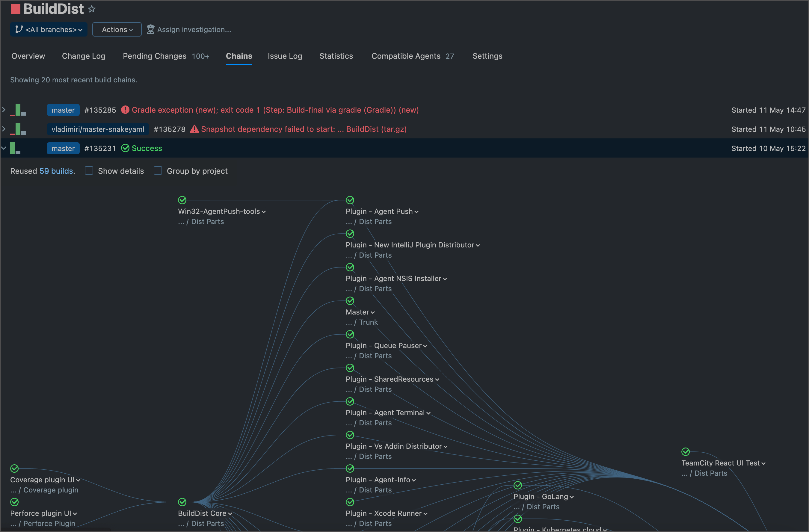Screen dimensions: 809x532
Task: Click warning triangle on build #135278
Action: point(194,129)
